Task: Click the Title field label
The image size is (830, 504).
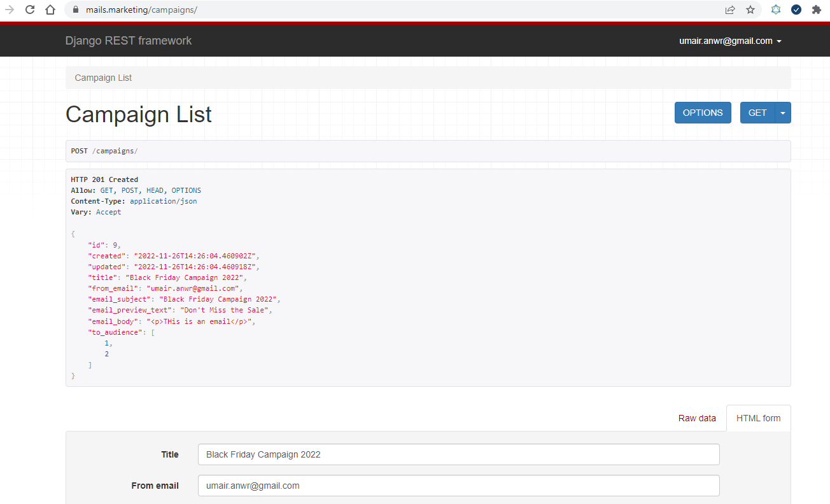Action: pyautogui.click(x=170, y=454)
